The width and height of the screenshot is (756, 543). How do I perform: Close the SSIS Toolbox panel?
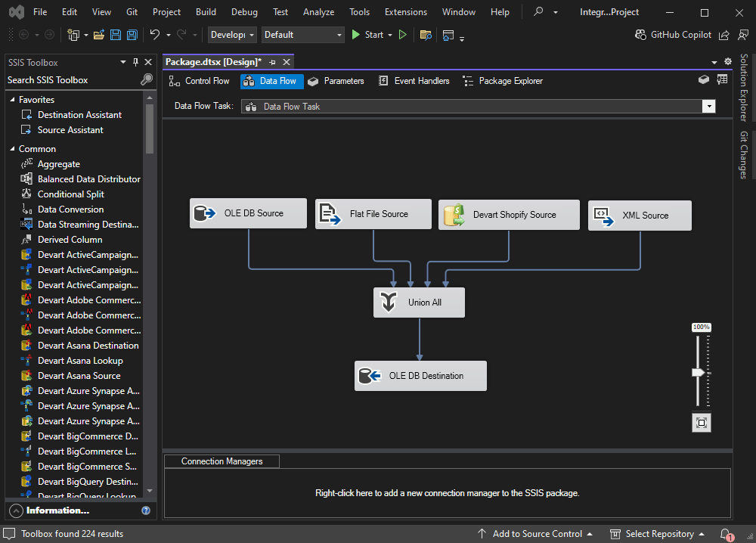point(148,62)
